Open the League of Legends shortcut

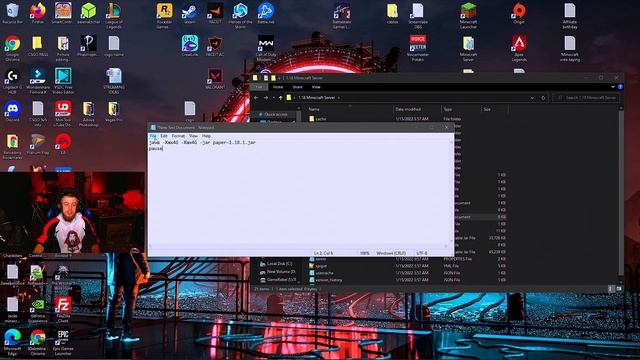(113, 16)
